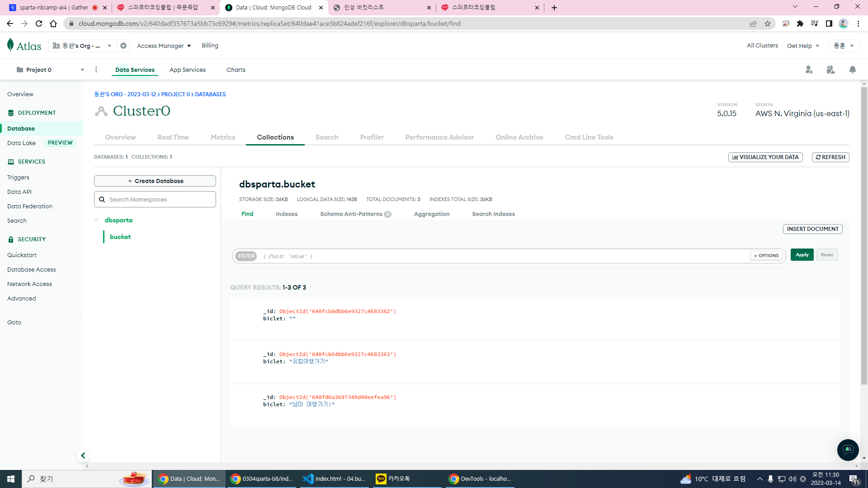Open All Clusters link
The image size is (868, 488).
click(x=762, y=46)
